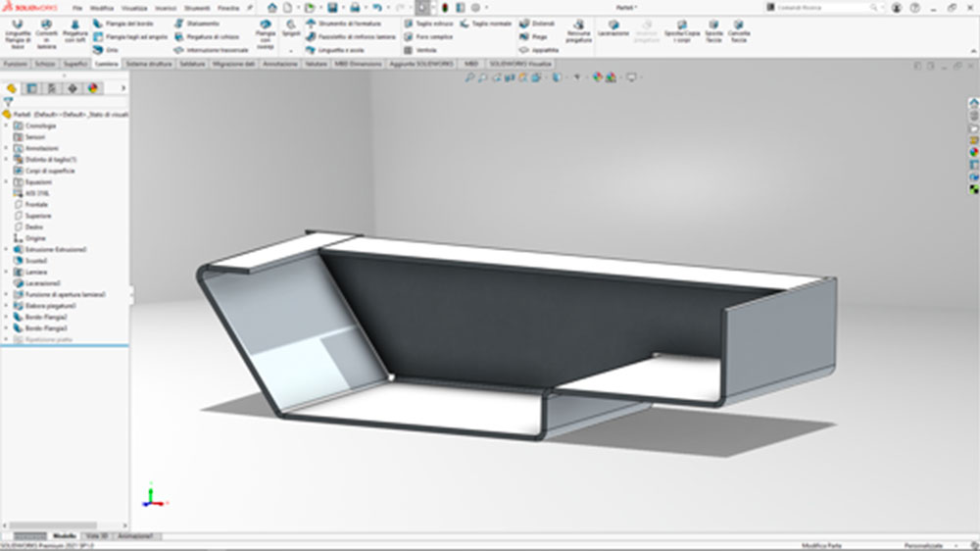980x551 pixels.
Task: Switch to the Schizzo ribbon tab
Action: [45, 64]
